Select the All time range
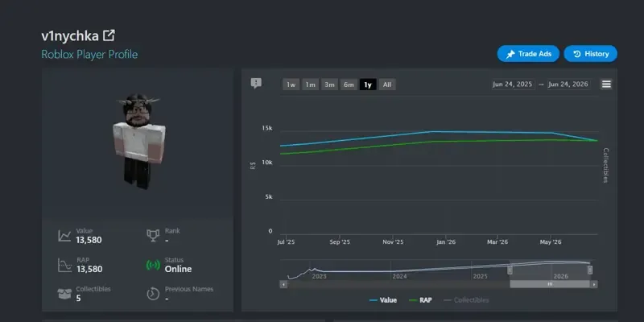 point(387,85)
